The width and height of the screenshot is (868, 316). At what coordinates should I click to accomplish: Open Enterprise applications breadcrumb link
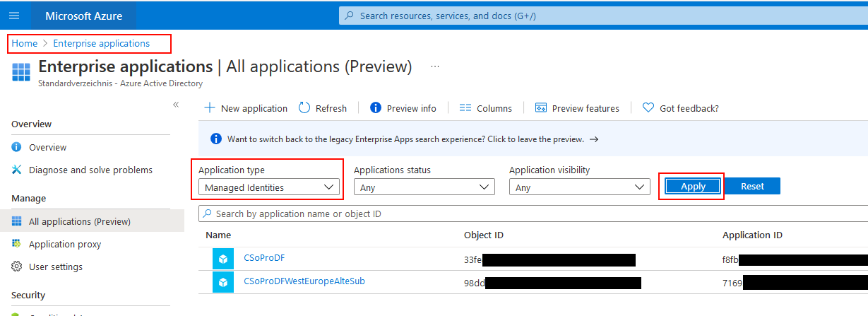[101, 43]
